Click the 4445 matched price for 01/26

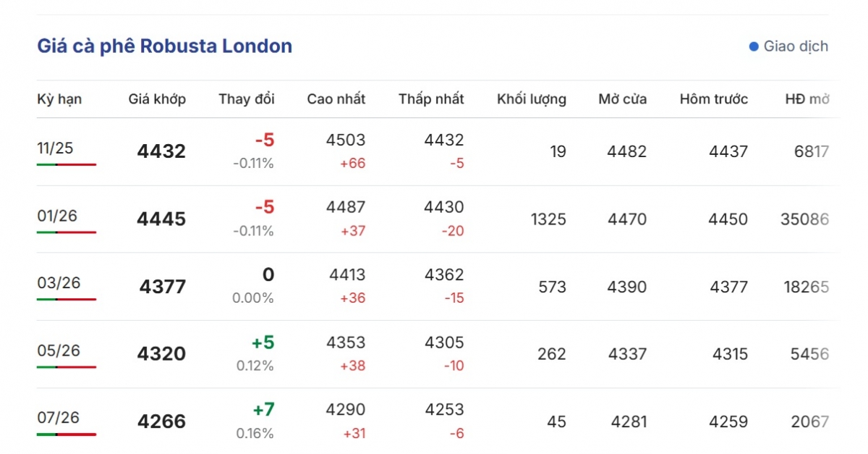click(161, 219)
